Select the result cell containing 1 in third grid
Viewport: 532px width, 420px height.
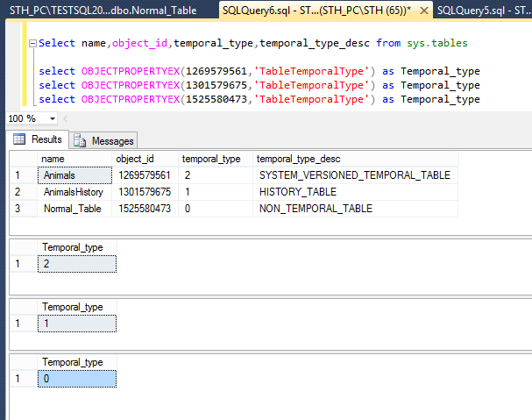(x=77, y=324)
